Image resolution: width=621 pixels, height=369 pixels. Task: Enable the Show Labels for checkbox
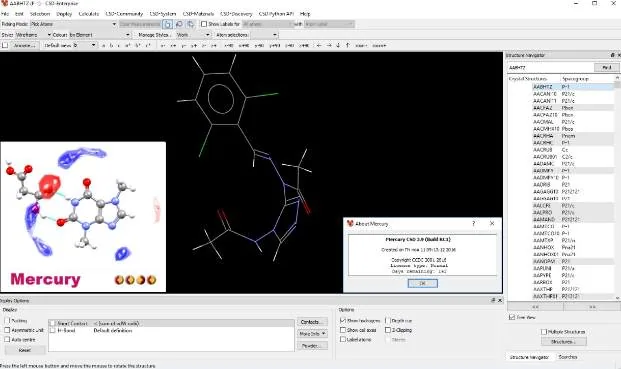pyautogui.click(x=204, y=24)
